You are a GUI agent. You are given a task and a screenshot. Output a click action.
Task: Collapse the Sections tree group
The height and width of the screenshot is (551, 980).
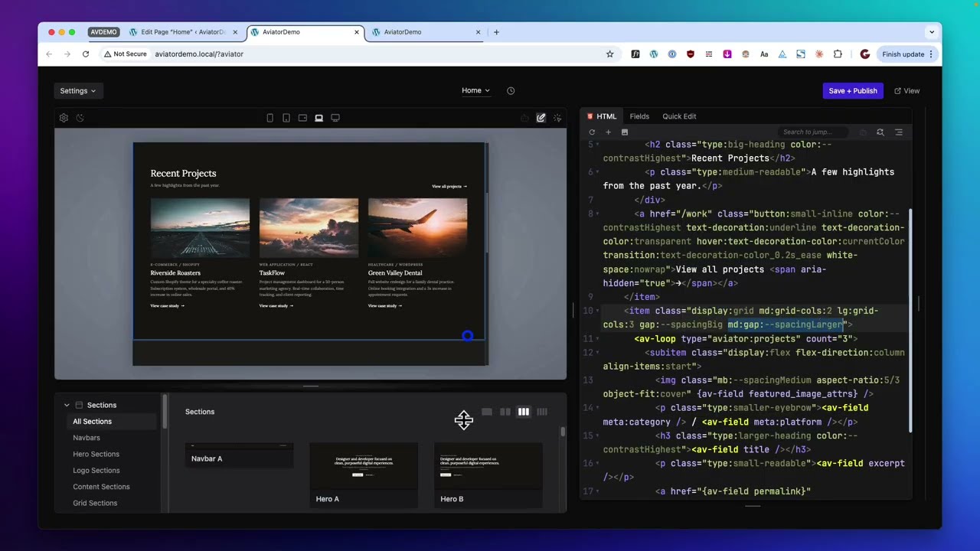pyautogui.click(x=67, y=405)
